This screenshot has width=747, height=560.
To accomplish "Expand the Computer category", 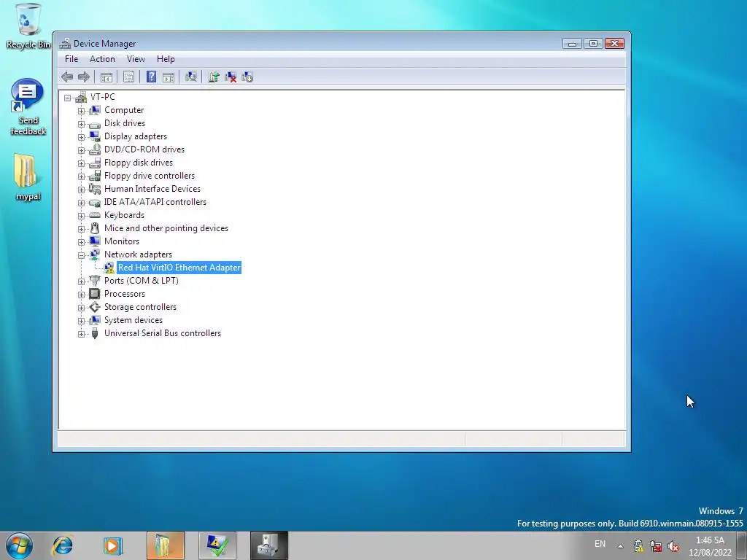I will tap(82, 111).
